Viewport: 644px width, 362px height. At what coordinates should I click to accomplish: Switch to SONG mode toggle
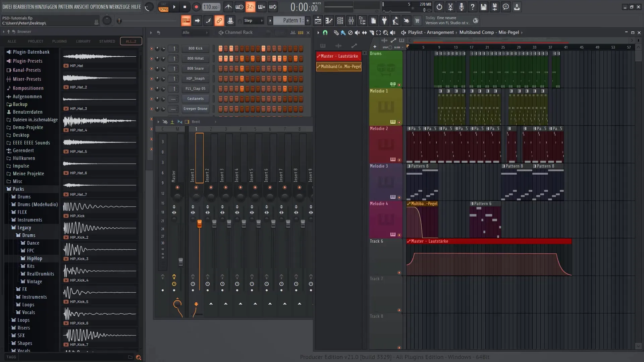pyautogui.click(x=163, y=9)
